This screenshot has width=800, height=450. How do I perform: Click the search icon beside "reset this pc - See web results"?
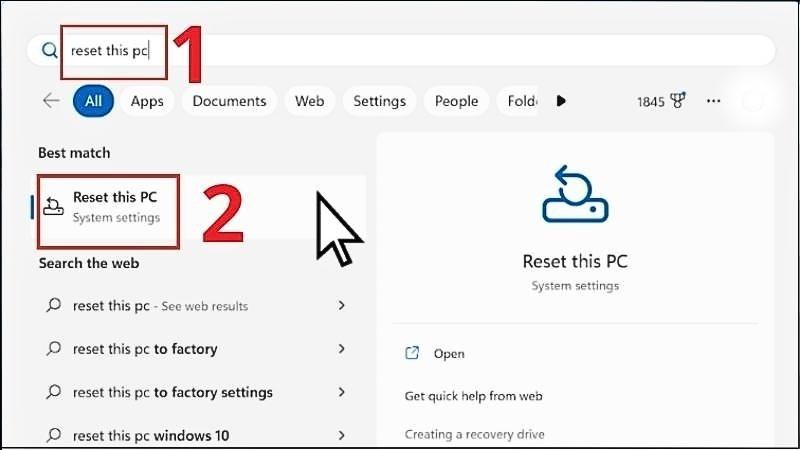[54, 305]
